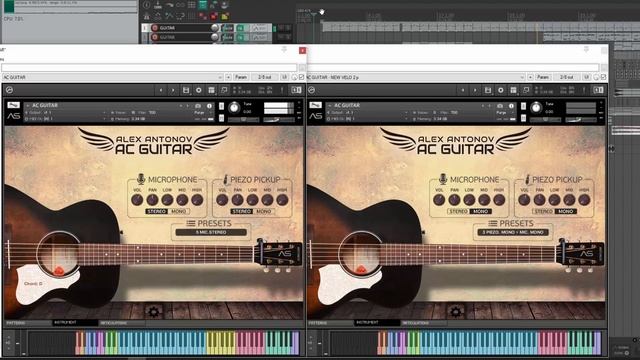Set left Microphone to MONO
This screenshot has width=640, height=360.
click(178, 211)
